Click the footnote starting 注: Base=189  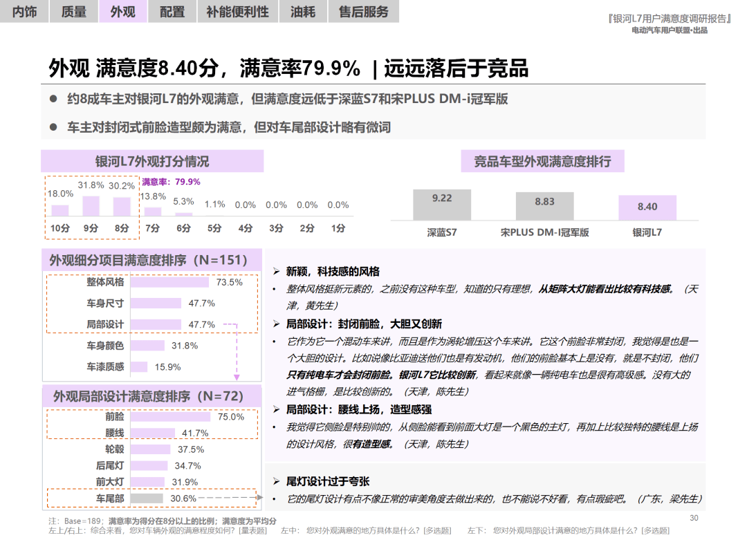163,521
